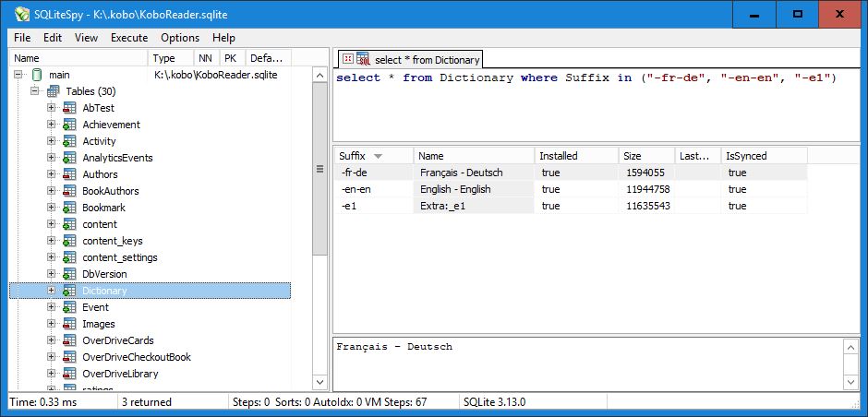Image resolution: width=868 pixels, height=417 pixels.
Task: Expand the Achievement table node
Action: tap(52, 124)
